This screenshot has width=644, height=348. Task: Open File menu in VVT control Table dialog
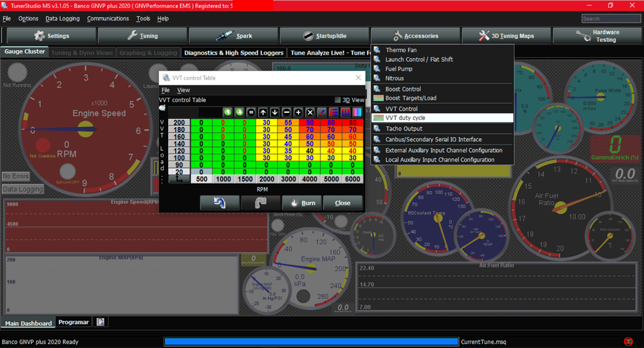point(165,90)
